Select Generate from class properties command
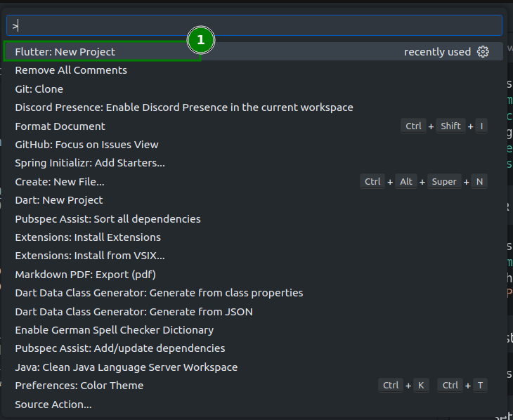 [x=160, y=293]
